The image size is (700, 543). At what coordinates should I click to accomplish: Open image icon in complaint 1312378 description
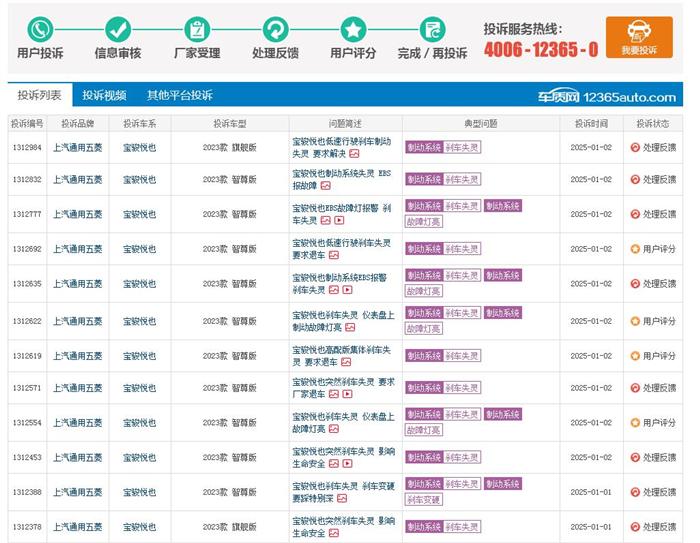coord(334,533)
